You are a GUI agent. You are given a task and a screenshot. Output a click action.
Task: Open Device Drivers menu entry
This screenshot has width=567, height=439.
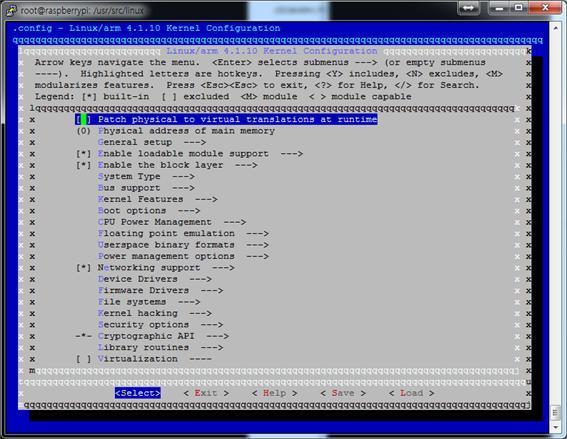click(x=155, y=279)
